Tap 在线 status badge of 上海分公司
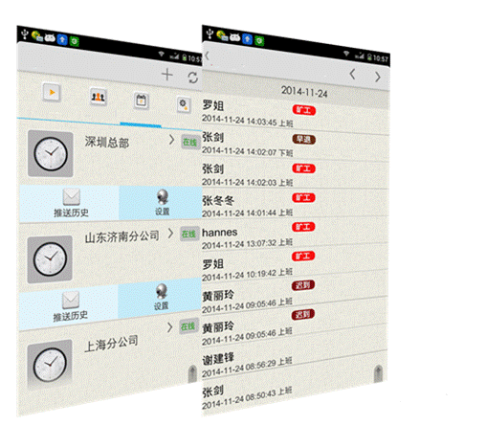The image size is (486, 448). pyautogui.click(x=188, y=326)
